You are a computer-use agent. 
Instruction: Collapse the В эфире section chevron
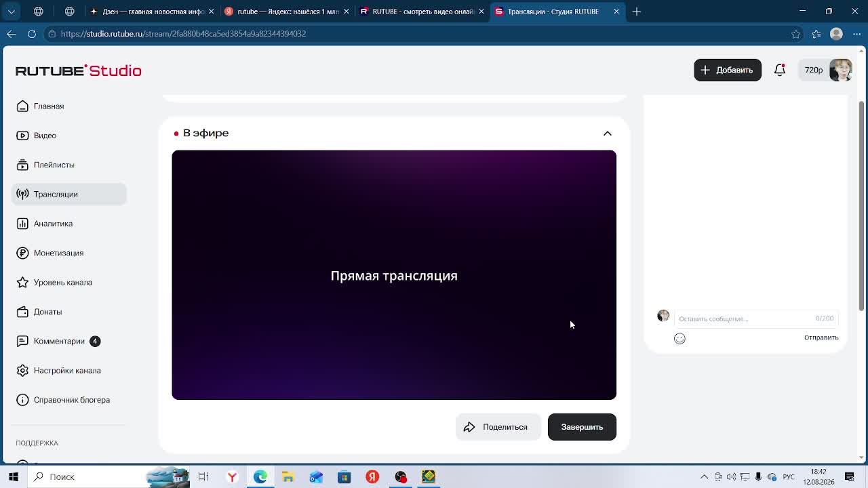click(x=608, y=134)
